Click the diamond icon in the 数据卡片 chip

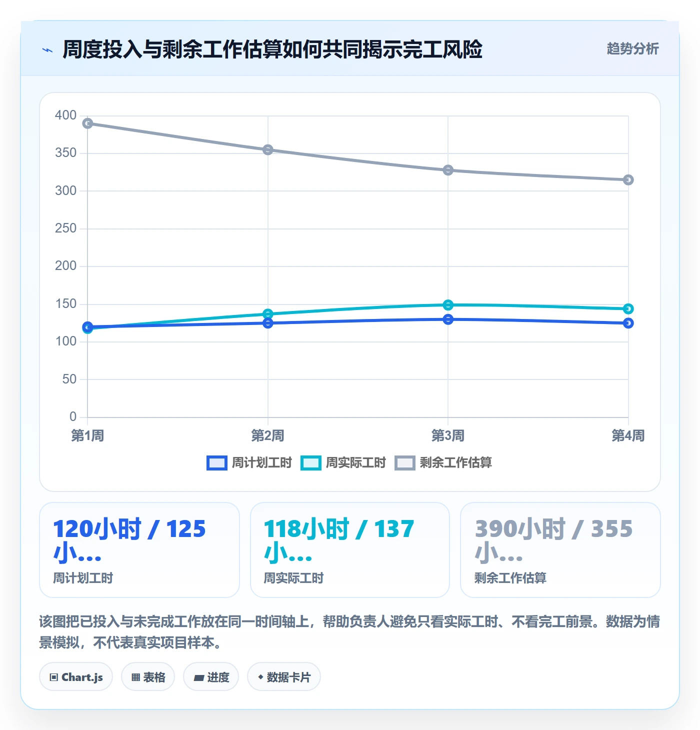pos(260,677)
